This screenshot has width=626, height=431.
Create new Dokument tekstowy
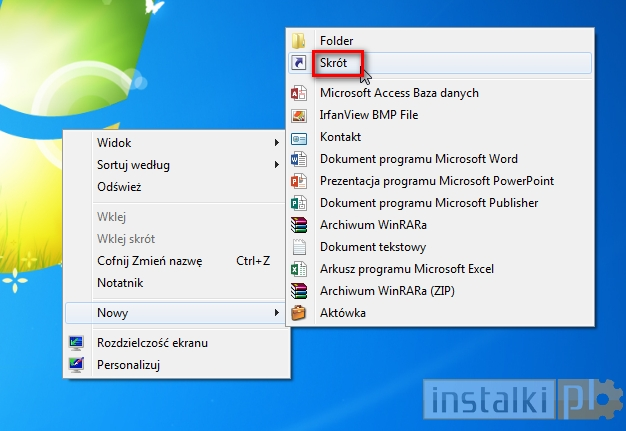pos(373,247)
